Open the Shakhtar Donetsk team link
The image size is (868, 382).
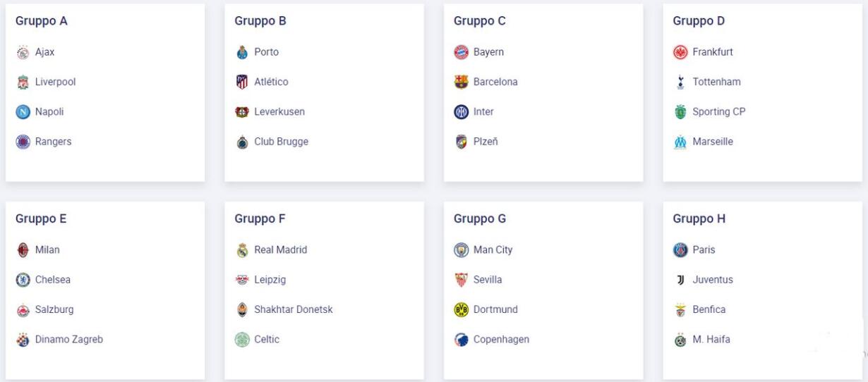pos(294,309)
